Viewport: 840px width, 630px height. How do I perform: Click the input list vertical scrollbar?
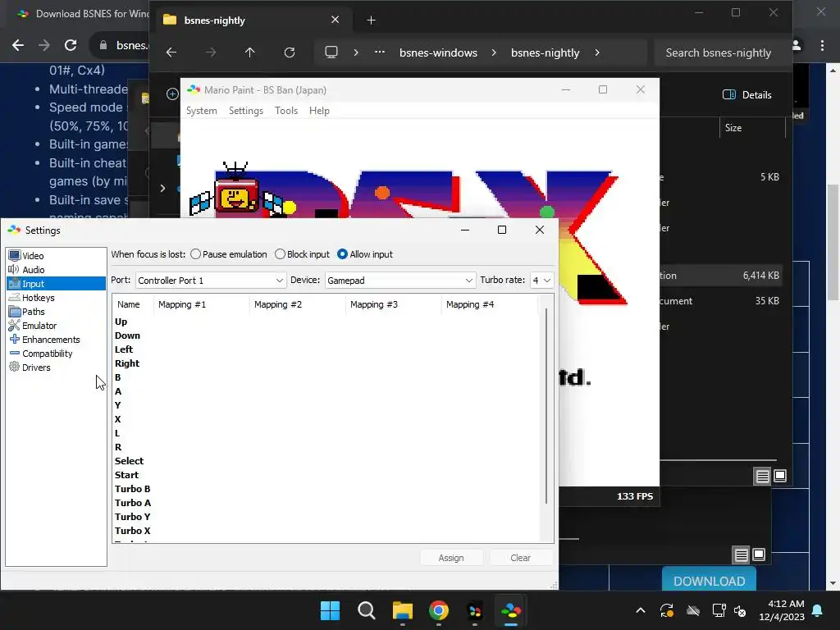546,407
